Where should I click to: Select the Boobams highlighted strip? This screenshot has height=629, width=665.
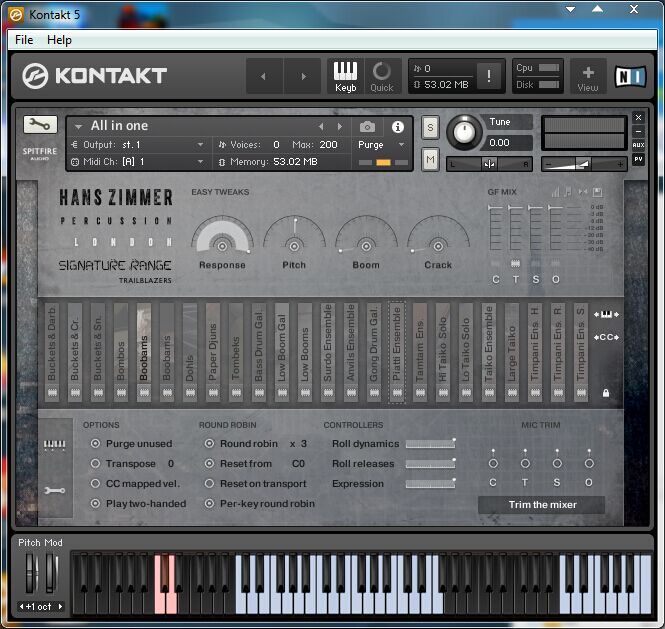click(x=144, y=352)
